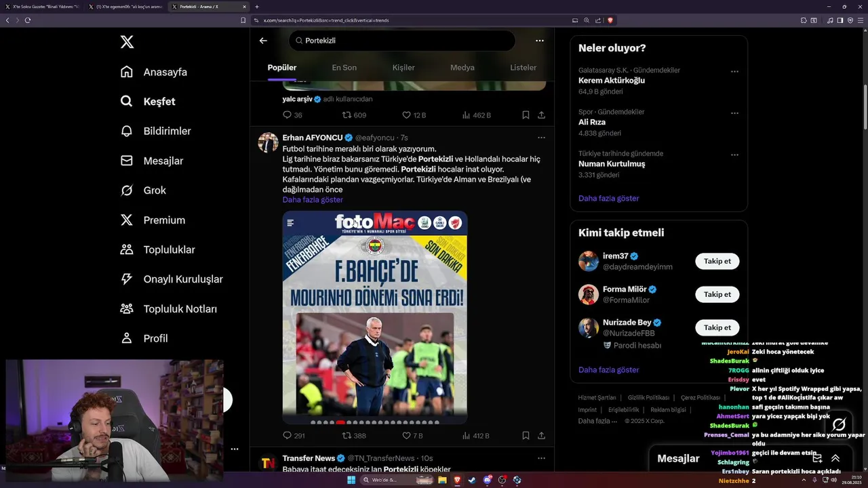Reload the page in browser toolbar

(28, 20)
